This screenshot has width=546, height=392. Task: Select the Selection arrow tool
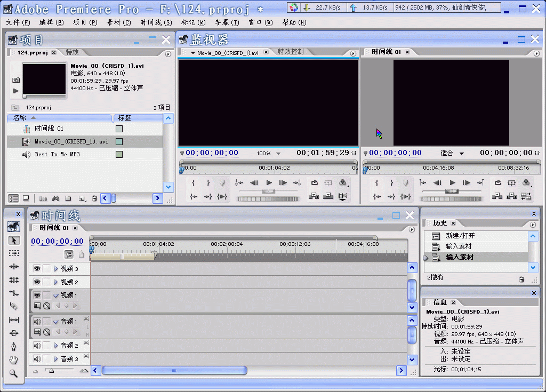pyautogui.click(x=13, y=241)
